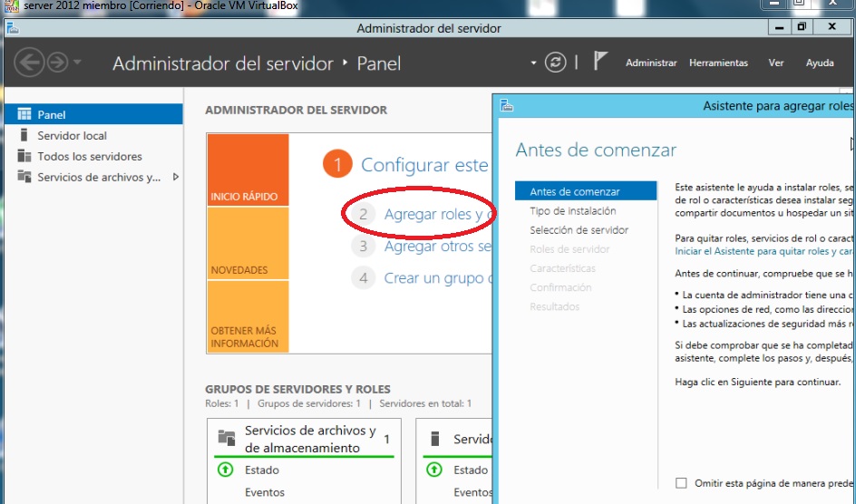Toggle Omitir esta página checkbox
Image resolution: width=856 pixels, height=504 pixels.
681,483
